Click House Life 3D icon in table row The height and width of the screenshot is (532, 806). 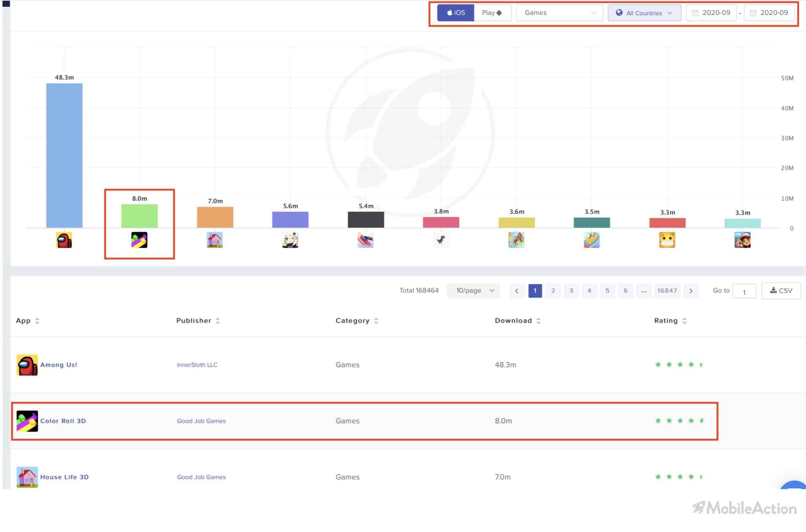click(27, 477)
